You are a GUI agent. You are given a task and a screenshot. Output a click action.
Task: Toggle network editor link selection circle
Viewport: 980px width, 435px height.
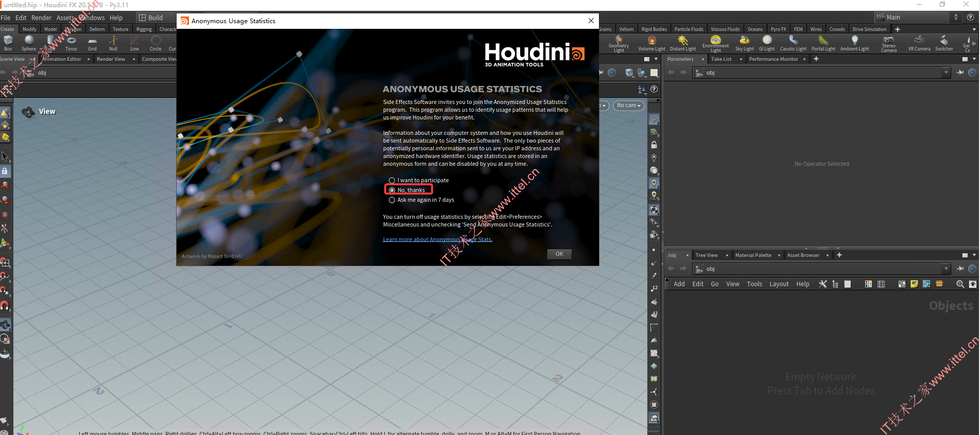click(x=972, y=269)
